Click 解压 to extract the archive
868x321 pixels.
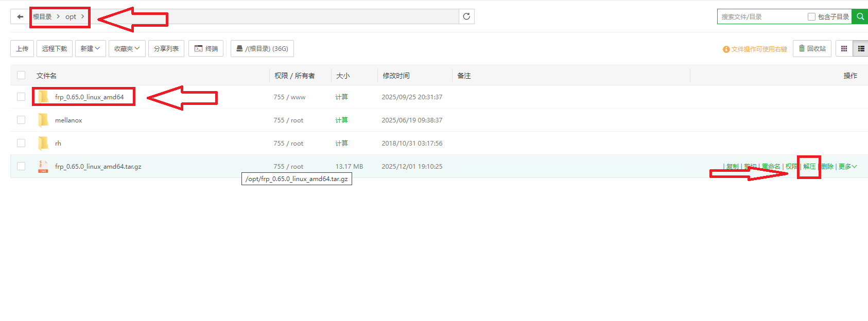809,166
